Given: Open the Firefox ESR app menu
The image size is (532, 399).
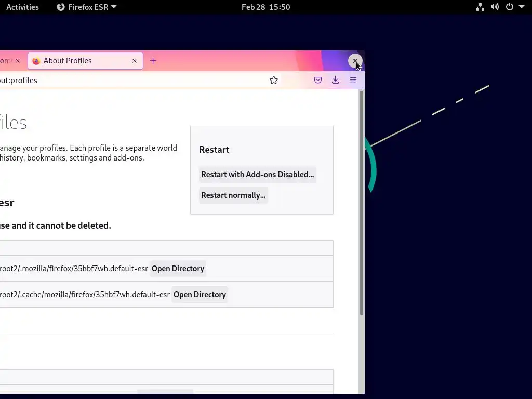Looking at the screenshot, I should click(x=87, y=7).
